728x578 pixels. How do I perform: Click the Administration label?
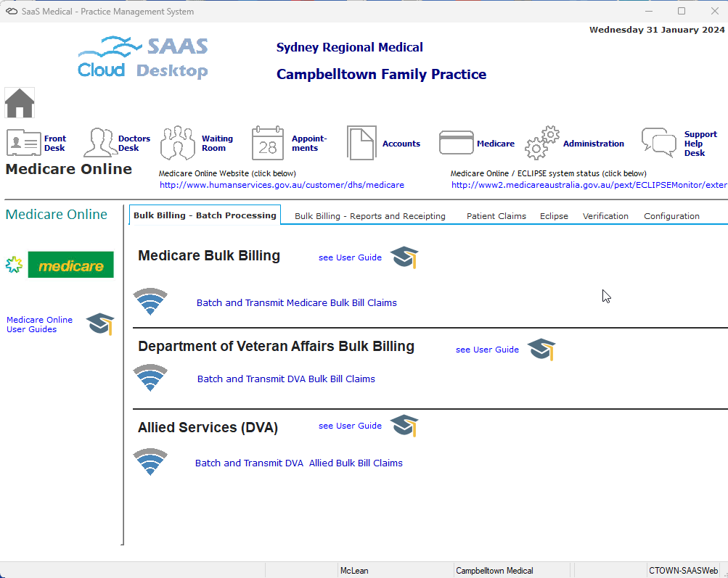tap(593, 144)
